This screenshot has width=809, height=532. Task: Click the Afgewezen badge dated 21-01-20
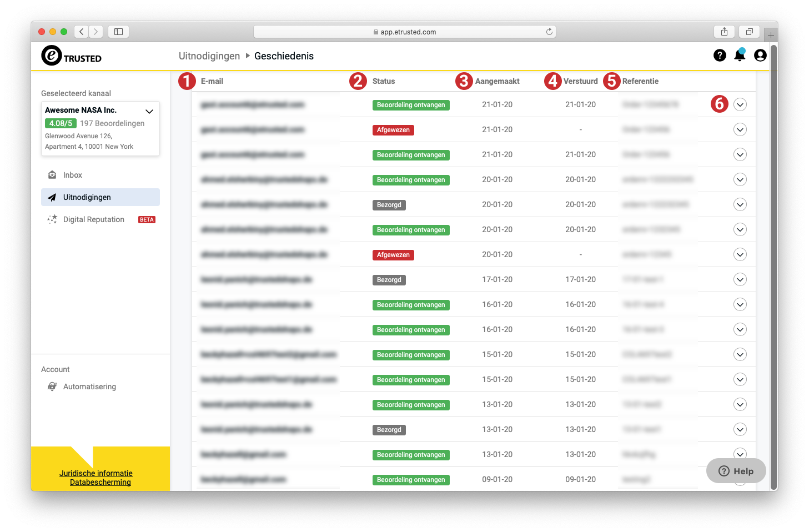pyautogui.click(x=393, y=130)
